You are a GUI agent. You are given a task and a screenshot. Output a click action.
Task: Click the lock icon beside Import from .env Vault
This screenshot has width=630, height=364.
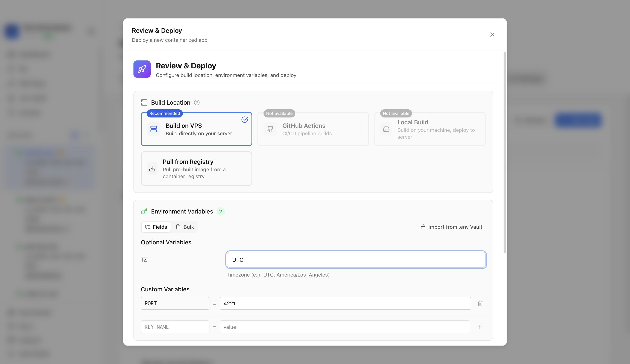[x=423, y=227]
